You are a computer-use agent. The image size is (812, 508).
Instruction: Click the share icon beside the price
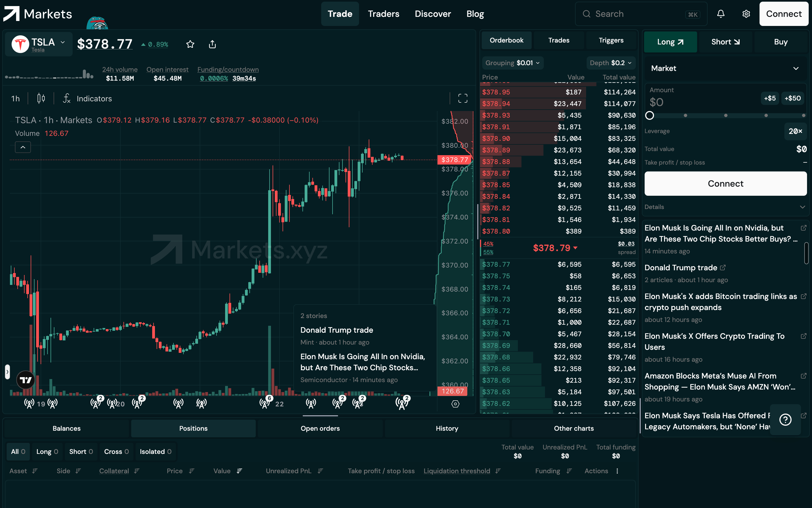coord(212,44)
